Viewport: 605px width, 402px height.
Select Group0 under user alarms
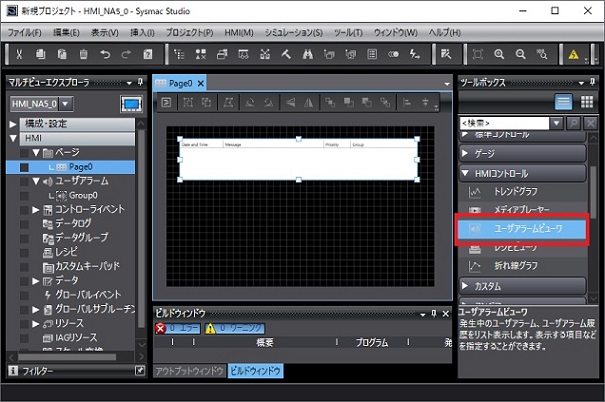point(83,196)
